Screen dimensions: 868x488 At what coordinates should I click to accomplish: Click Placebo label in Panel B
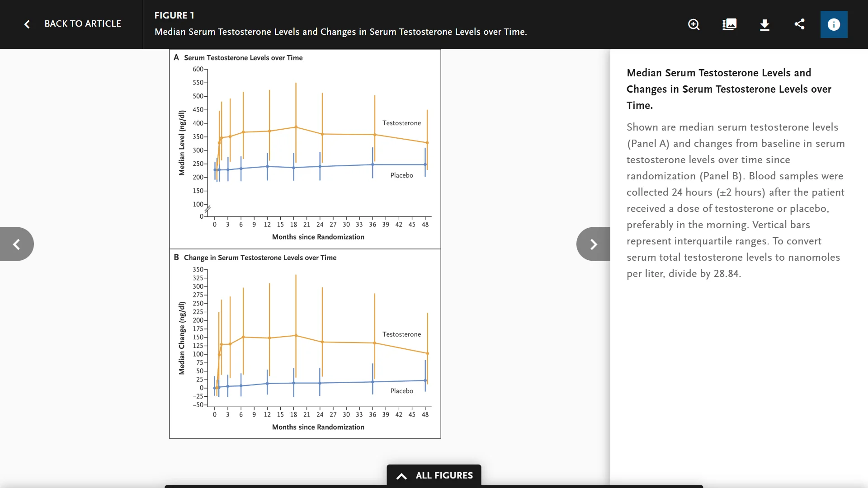(x=401, y=391)
